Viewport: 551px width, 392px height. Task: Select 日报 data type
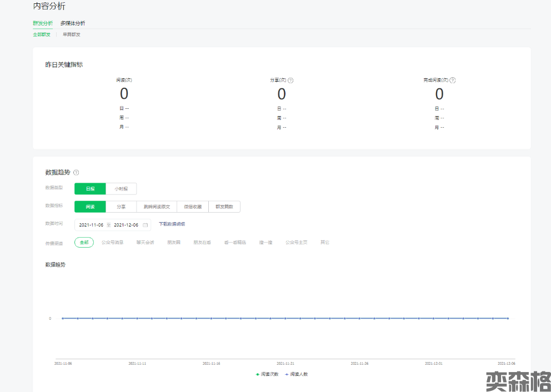(x=90, y=189)
